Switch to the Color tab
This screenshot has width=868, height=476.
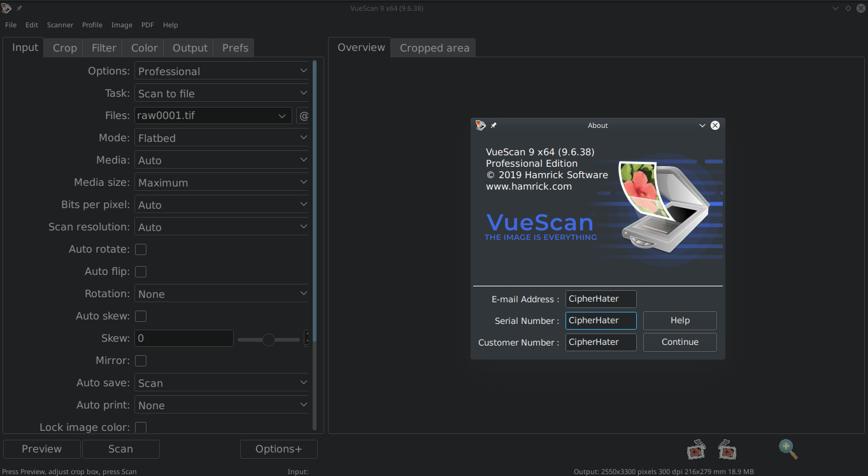(x=145, y=48)
